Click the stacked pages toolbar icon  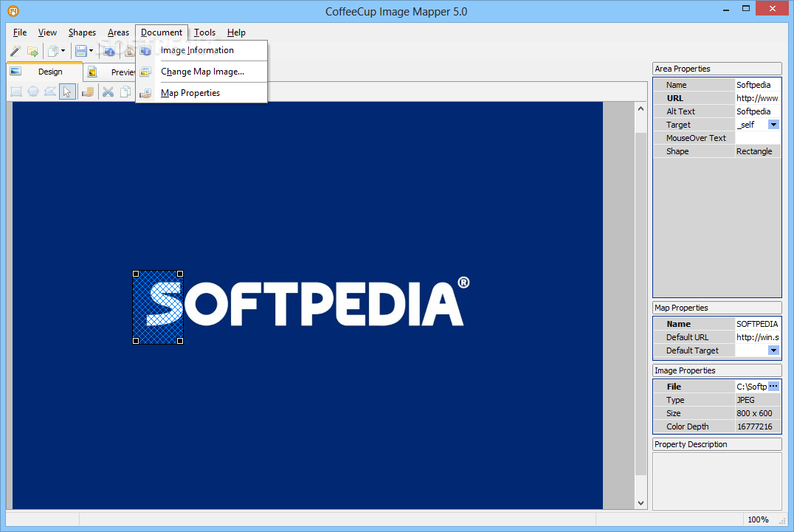(52, 51)
